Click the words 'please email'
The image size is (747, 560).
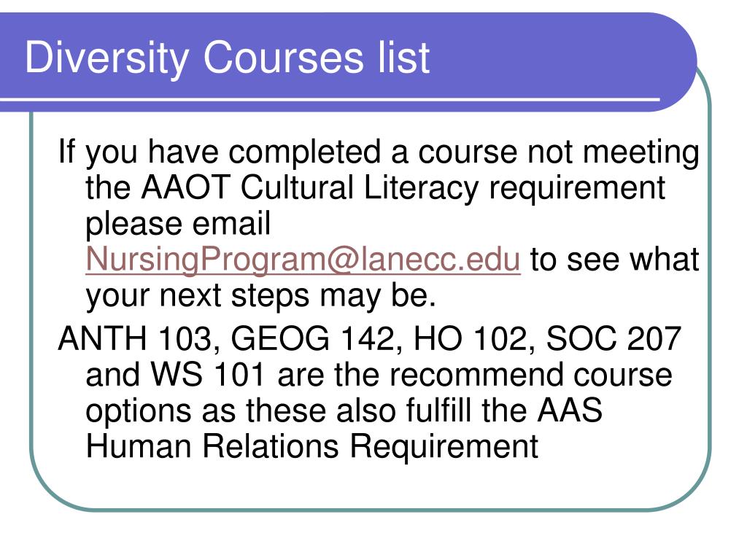(178, 224)
